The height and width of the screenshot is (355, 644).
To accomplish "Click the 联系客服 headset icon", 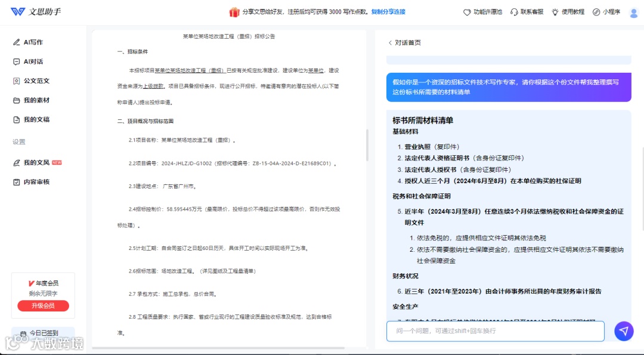I will point(514,12).
